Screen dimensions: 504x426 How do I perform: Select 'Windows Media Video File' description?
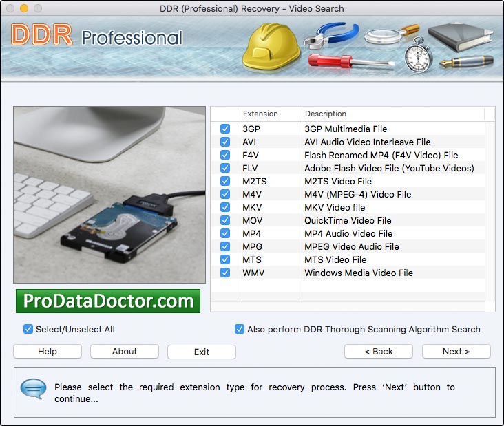pos(359,273)
